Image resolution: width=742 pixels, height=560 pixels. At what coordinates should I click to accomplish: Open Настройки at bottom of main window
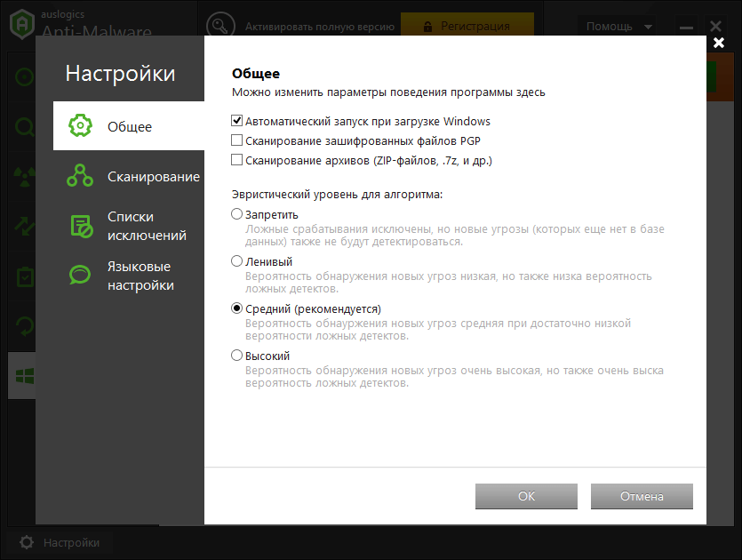pos(60,542)
